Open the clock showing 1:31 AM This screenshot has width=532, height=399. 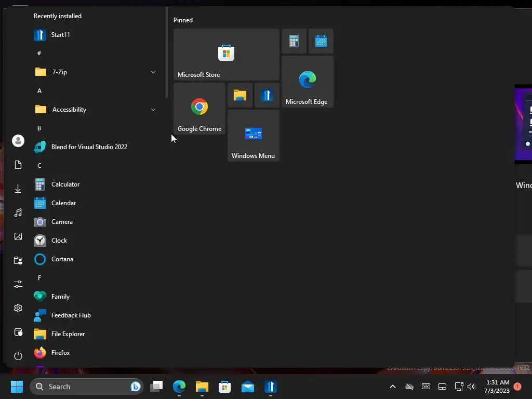(497, 387)
